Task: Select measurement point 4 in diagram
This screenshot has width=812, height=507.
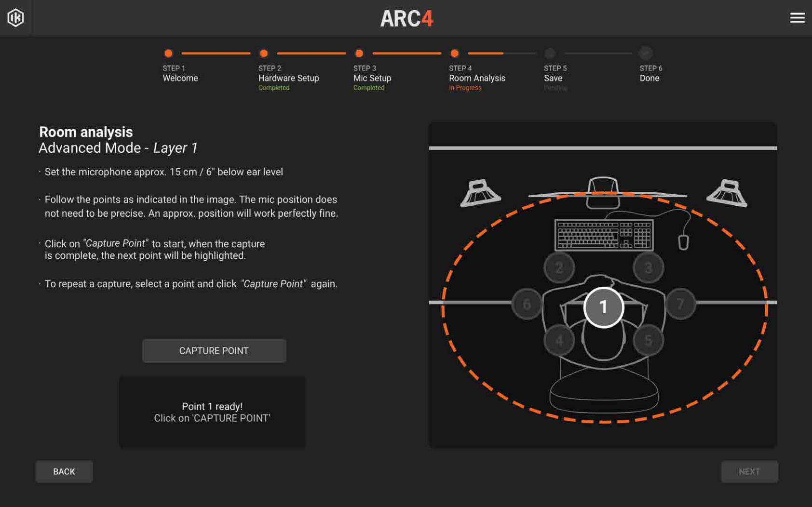Action: [559, 340]
